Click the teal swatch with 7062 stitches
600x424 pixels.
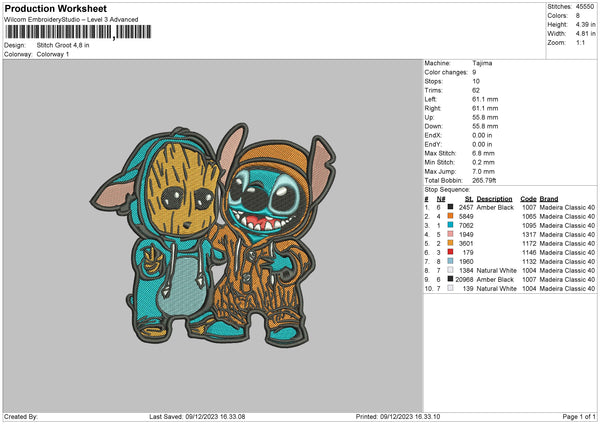(x=450, y=225)
